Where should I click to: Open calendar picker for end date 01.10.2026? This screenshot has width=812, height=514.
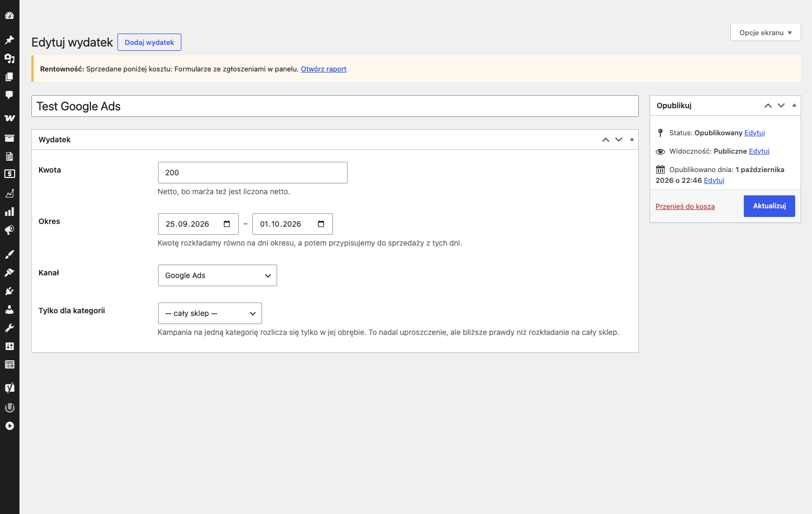[321, 224]
